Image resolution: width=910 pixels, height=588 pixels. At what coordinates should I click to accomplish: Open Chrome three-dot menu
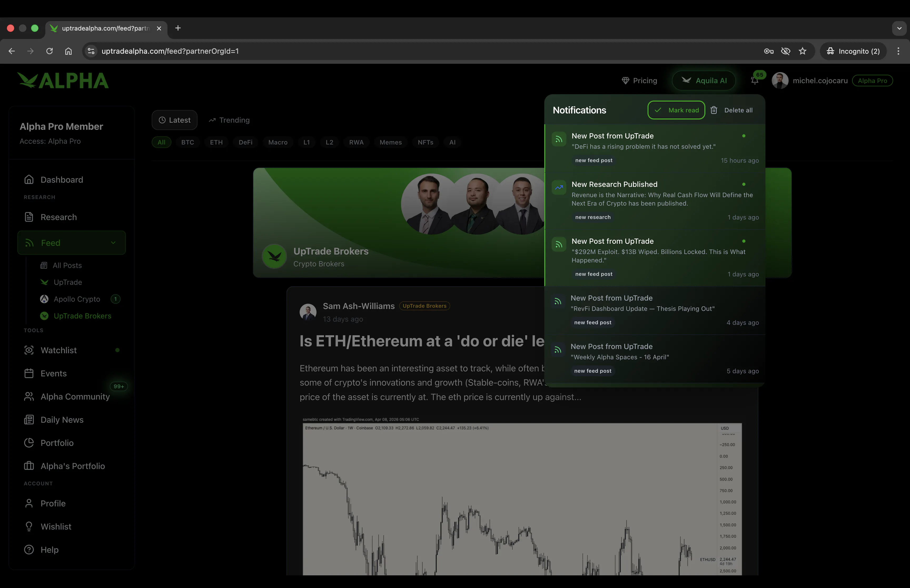pos(898,51)
